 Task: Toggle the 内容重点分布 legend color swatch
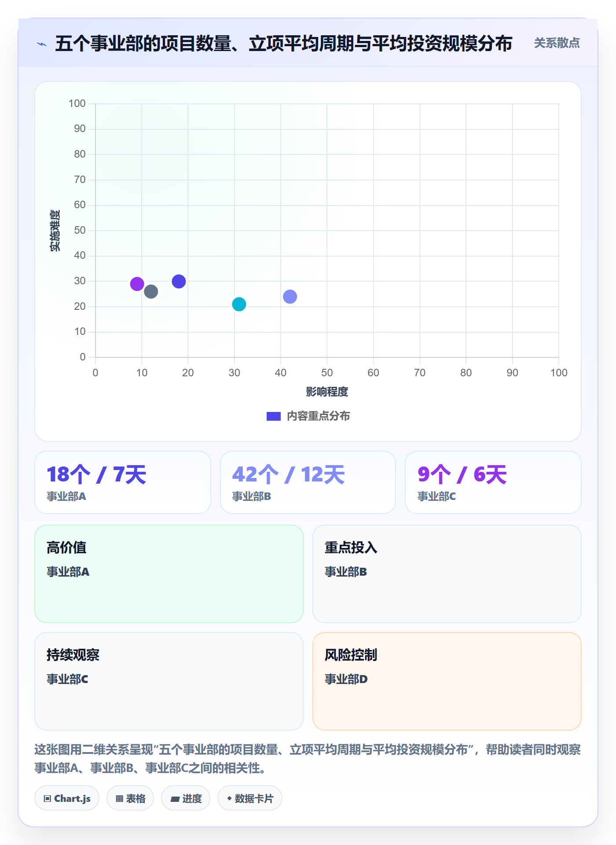[x=274, y=416]
